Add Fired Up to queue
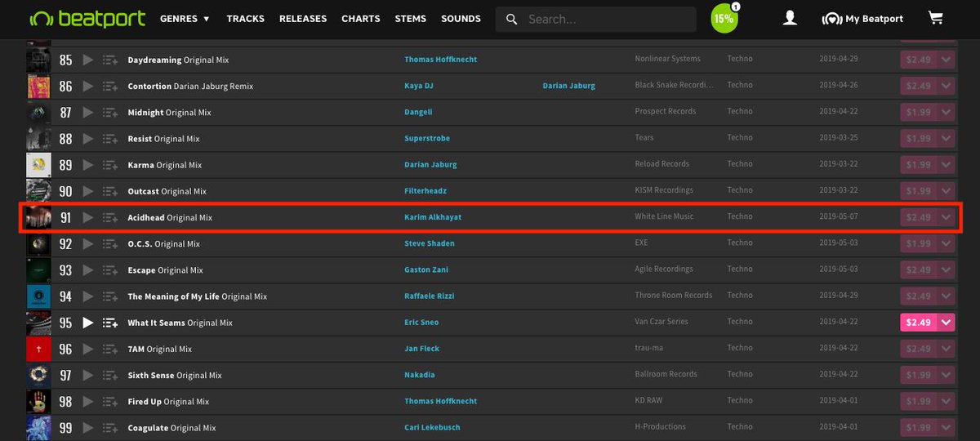 point(110,402)
